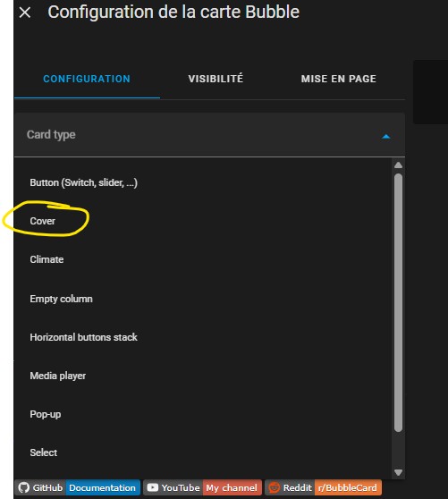Open the Mise en page tab
The height and width of the screenshot is (499, 448).
(339, 79)
